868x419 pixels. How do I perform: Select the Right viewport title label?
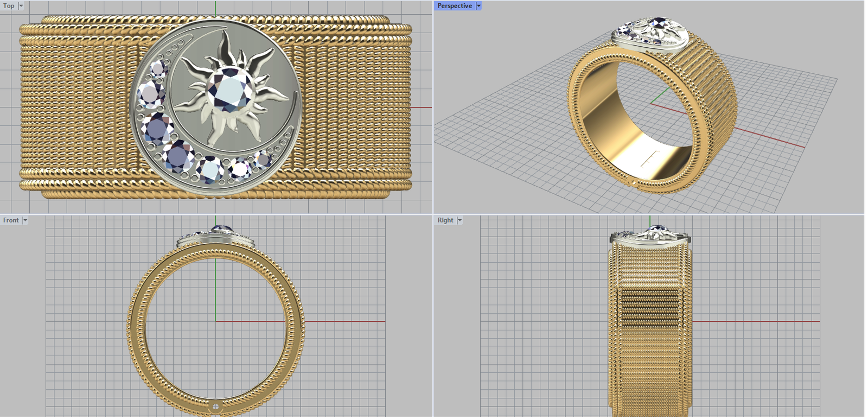(445, 220)
